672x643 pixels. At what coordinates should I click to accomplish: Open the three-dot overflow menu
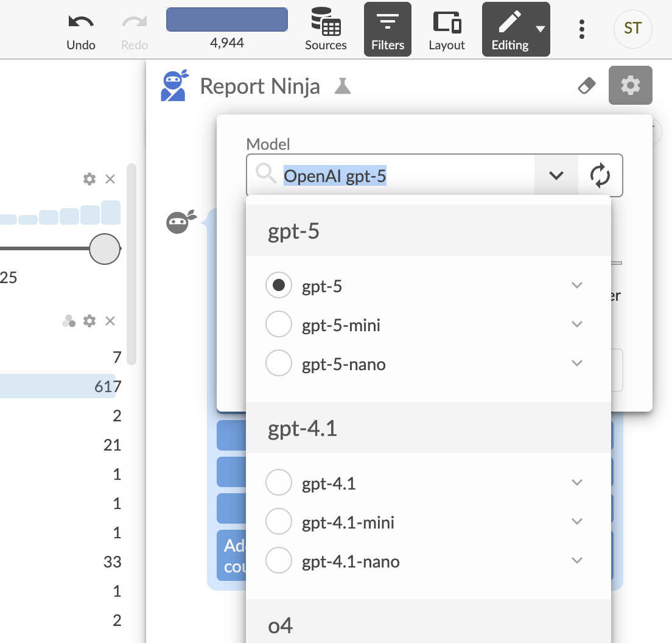[x=581, y=29]
